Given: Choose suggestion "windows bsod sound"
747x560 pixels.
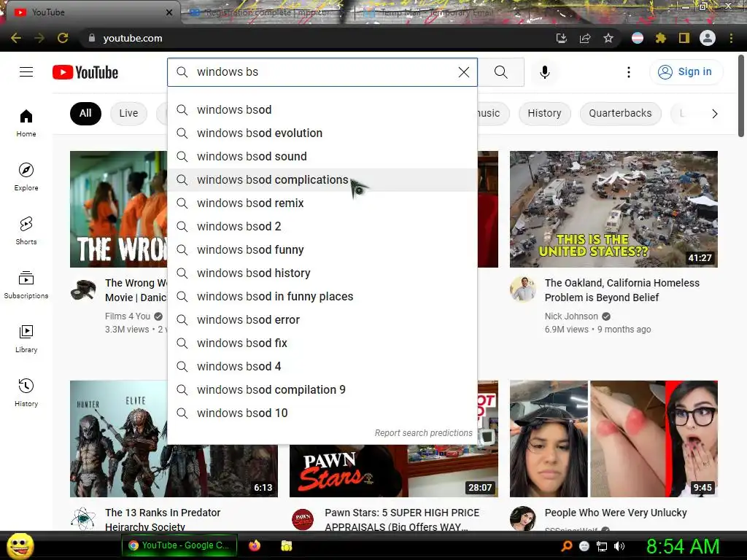Looking at the screenshot, I should 322,156.
